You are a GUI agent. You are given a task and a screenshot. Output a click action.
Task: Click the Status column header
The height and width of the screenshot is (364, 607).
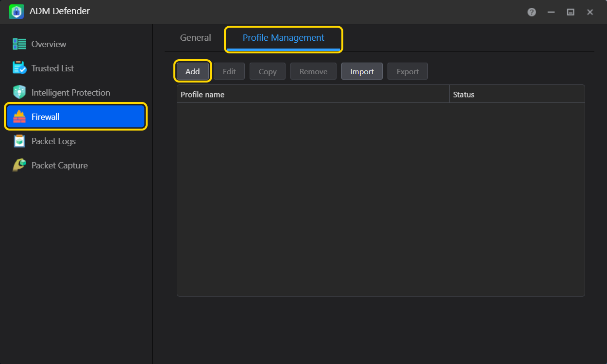[x=517, y=95]
